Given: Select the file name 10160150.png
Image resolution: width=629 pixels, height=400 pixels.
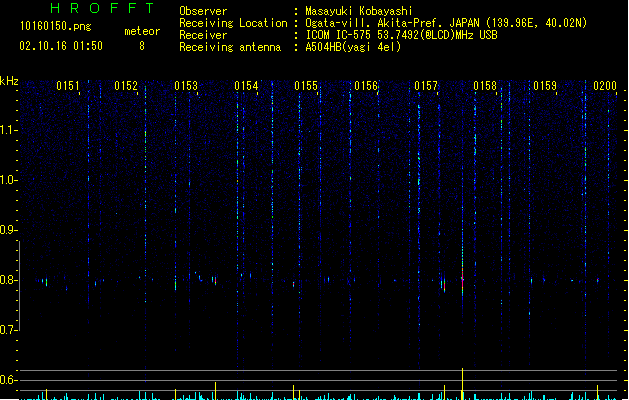Looking at the screenshot, I should click(56, 26).
